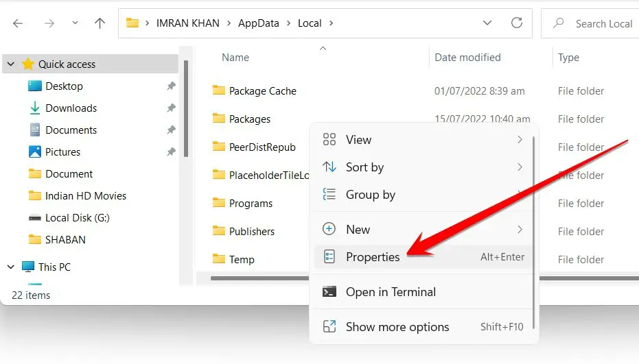This screenshot has height=364, width=639.
Task: Open Local Disk (G:) in sidebar
Action: click(78, 218)
